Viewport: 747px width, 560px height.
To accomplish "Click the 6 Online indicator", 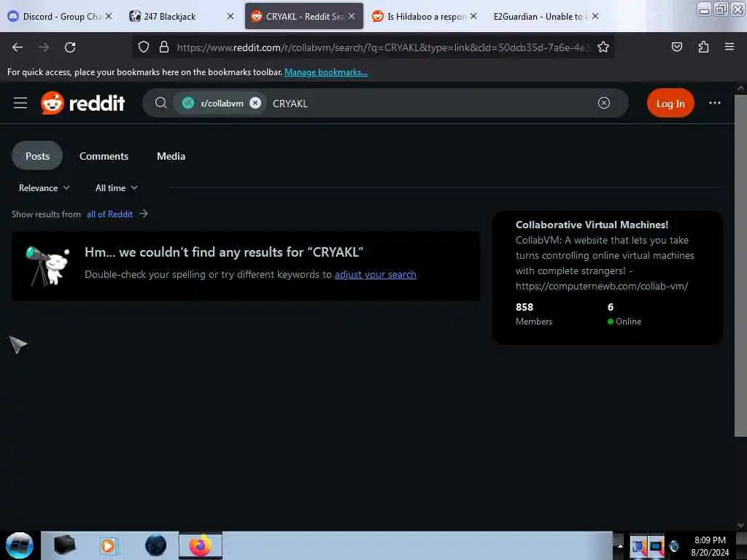I will coord(624,314).
